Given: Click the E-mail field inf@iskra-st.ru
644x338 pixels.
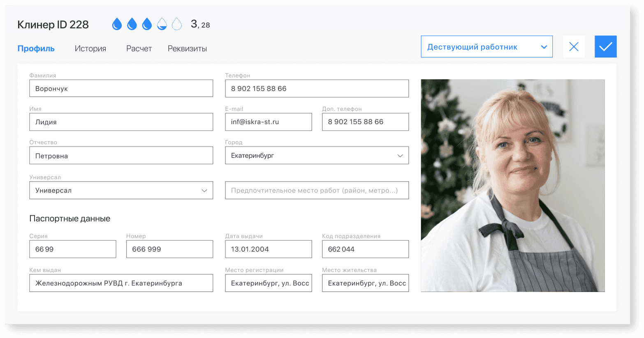Looking at the screenshot, I should pyautogui.click(x=268, y=122).
